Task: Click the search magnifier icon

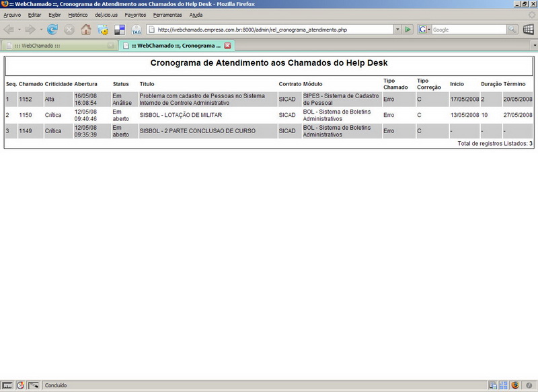Action: (512, 30)
